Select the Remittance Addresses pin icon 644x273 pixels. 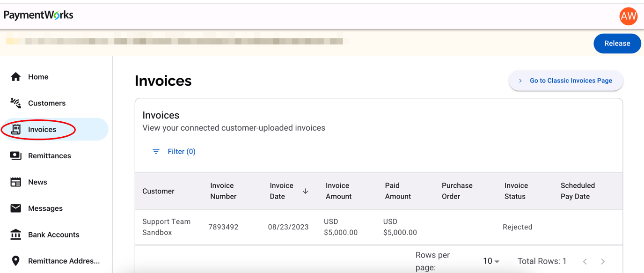pos(15,260)
